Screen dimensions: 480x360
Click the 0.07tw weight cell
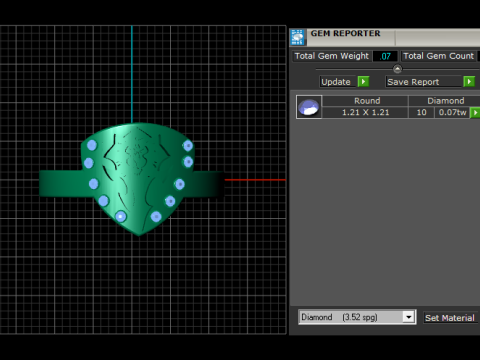pos(452,112)
